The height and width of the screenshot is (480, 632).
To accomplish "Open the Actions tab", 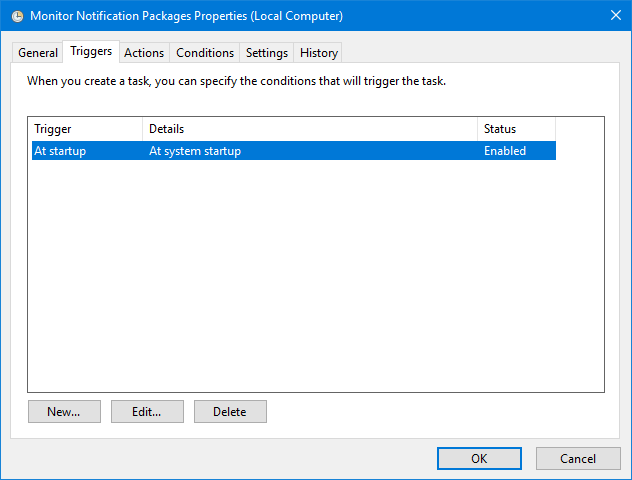I will 144,53.
